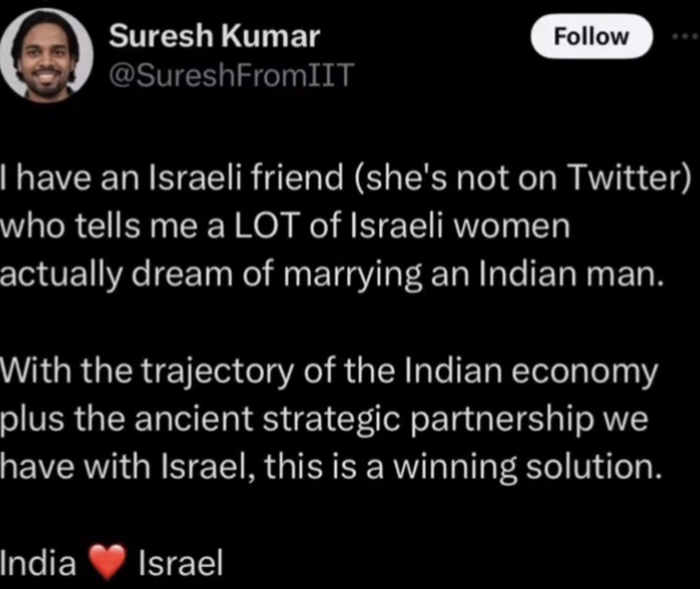The height and width of the screenshot is (589, 700).
Task: Open the three-dot more options menu
Action: [685, 36]
